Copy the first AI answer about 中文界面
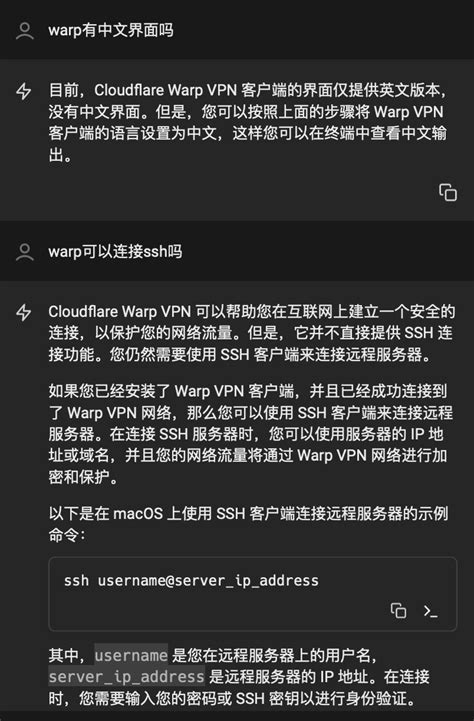474x721 pixels. (448, 192)
